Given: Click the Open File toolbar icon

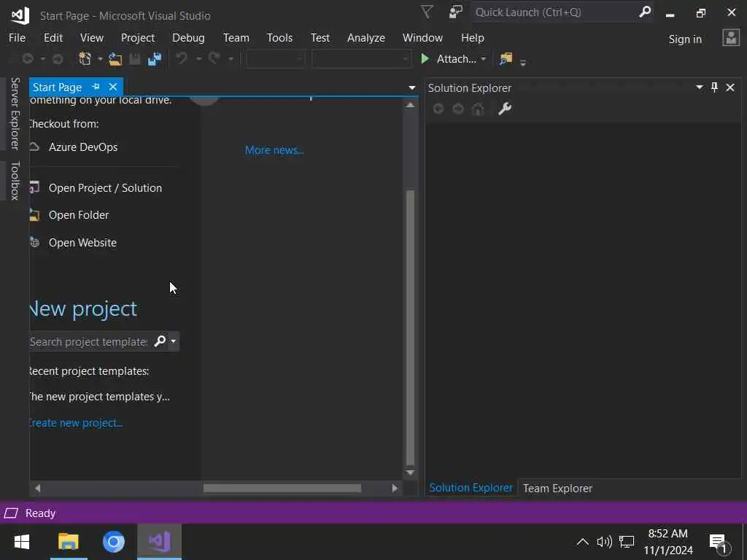Looking at the screenshot, I should click(115, 59).
